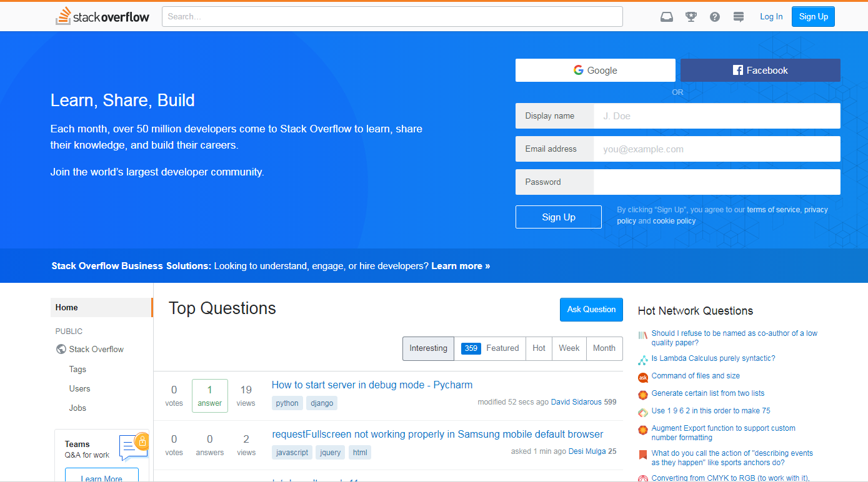The height and width of the screenshot is (482, 868).
Task: Click the python tag on first question
Action: 287,403
